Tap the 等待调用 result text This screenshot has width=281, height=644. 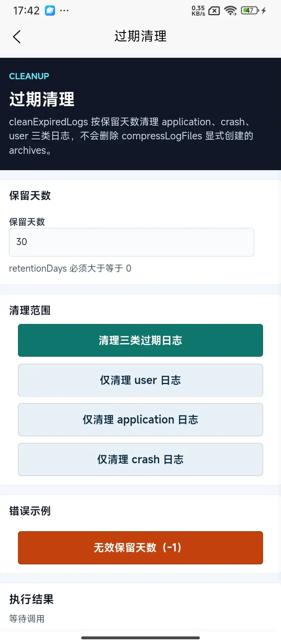click(27, 619)
